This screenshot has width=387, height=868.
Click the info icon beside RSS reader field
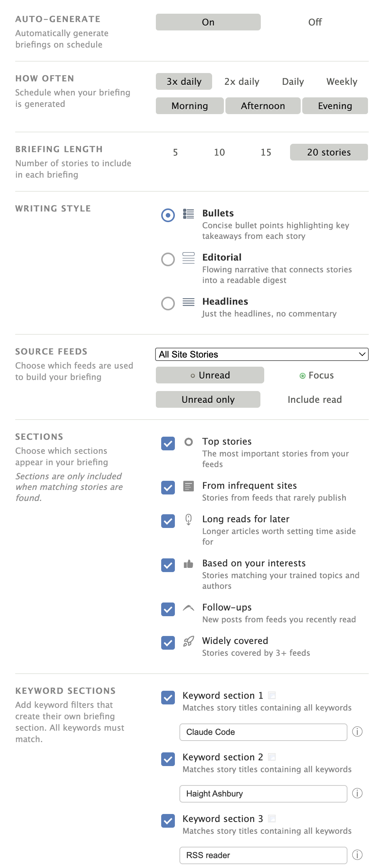tap(357, 855)
